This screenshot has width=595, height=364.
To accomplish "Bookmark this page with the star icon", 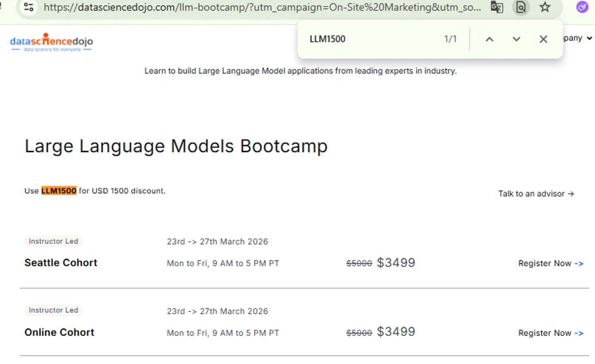I will tap(545, 7).
